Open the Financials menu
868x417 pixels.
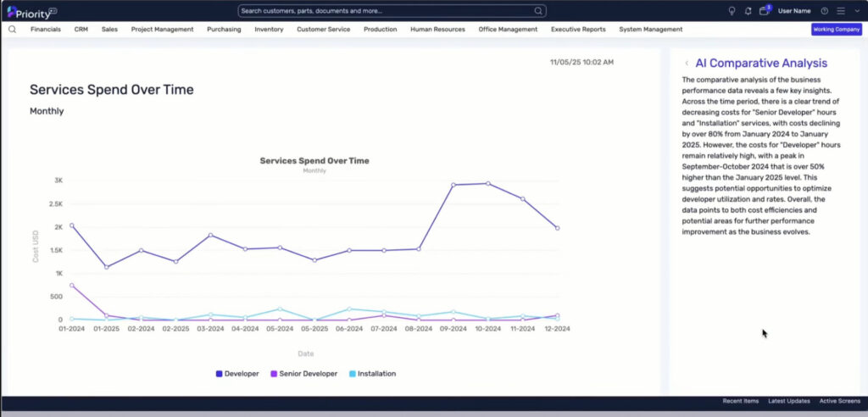coord(46,30)
